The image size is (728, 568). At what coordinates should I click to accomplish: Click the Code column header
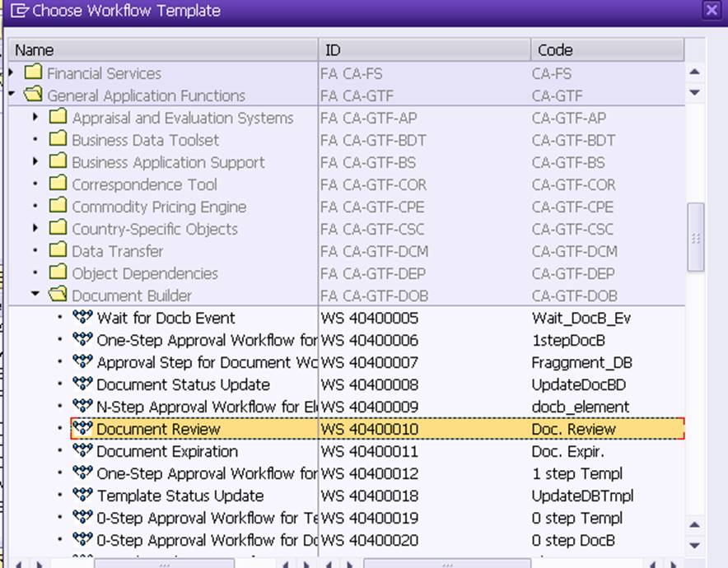[x=607, y=49]
